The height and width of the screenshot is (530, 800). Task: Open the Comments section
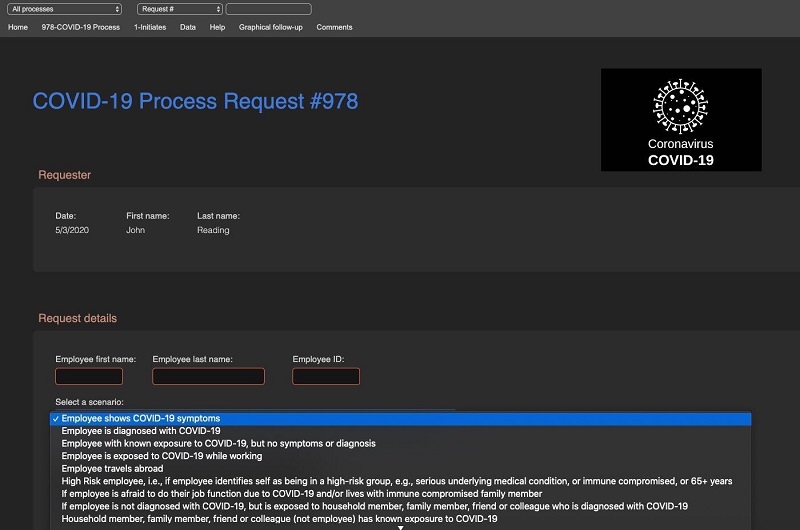tap(334, 27)
